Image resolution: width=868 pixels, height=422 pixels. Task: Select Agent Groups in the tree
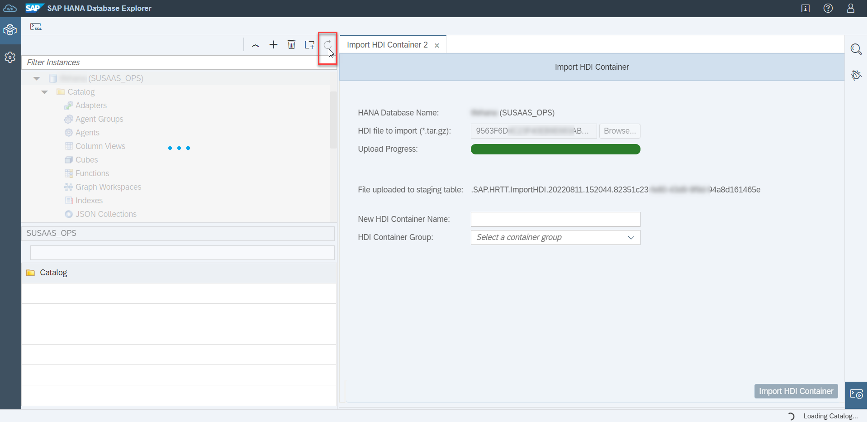(100, 119)
